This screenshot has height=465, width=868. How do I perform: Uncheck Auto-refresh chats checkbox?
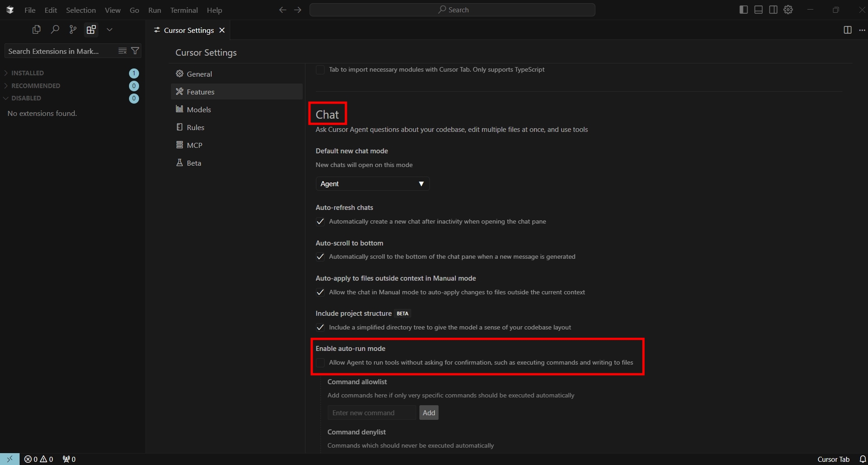coord(320,222)
